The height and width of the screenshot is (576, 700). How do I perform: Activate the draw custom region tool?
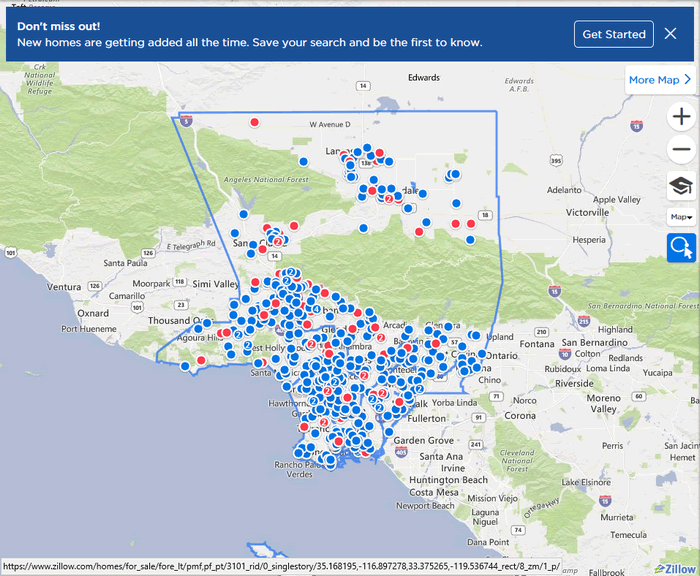(x=682, y=248)
